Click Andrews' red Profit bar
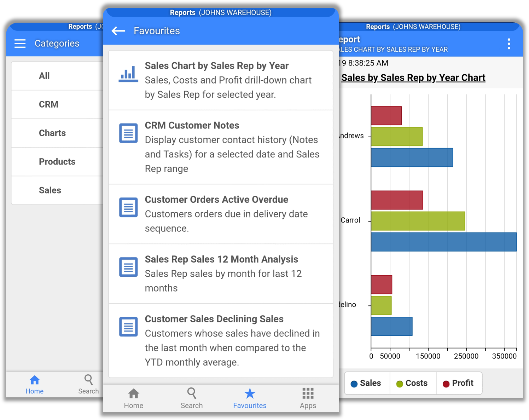The height and width of the screenshot is (420, 529). click(386, 116)
